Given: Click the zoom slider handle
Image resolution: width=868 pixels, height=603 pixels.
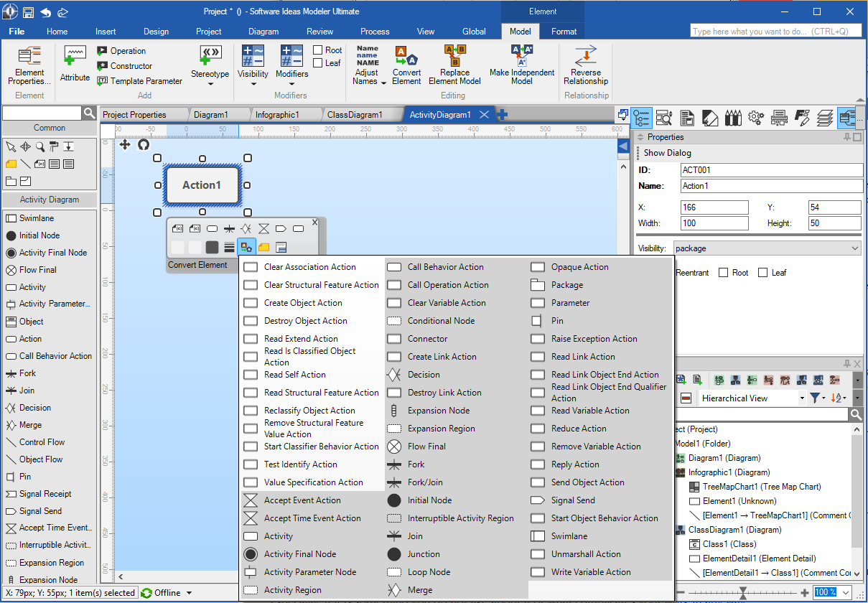Looking at the screenshot, I should coord(743,593).
